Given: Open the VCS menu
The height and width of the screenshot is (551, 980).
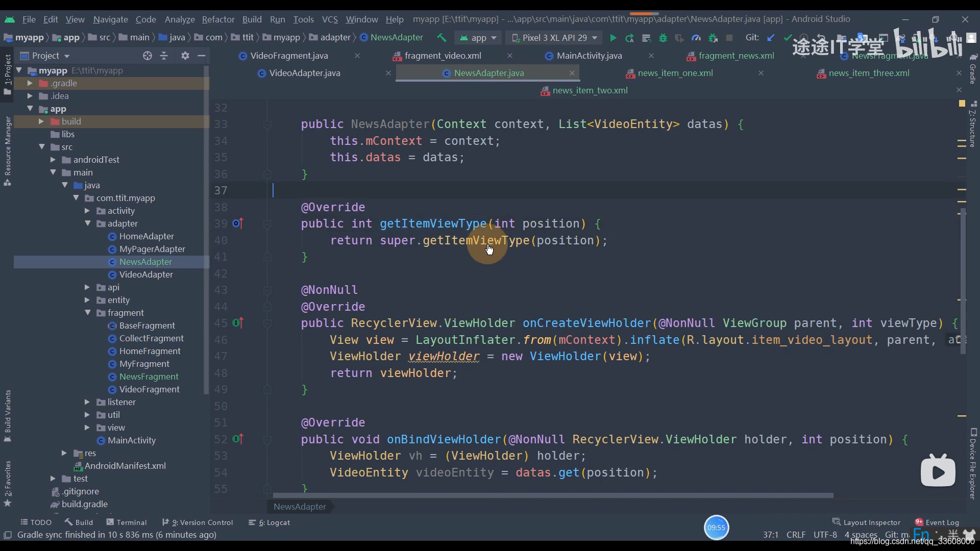Looking at the screenshot, I should click(x=330, y=19).
